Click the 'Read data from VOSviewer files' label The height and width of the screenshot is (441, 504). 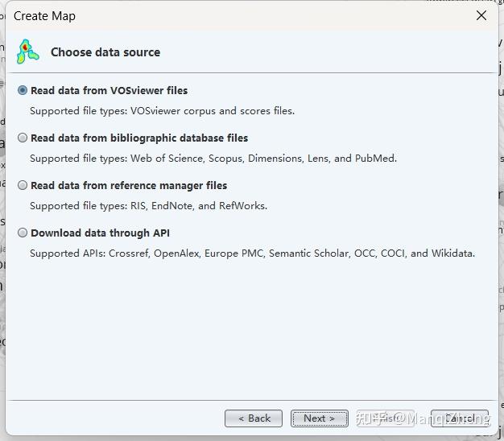click(x=109, y=90)
